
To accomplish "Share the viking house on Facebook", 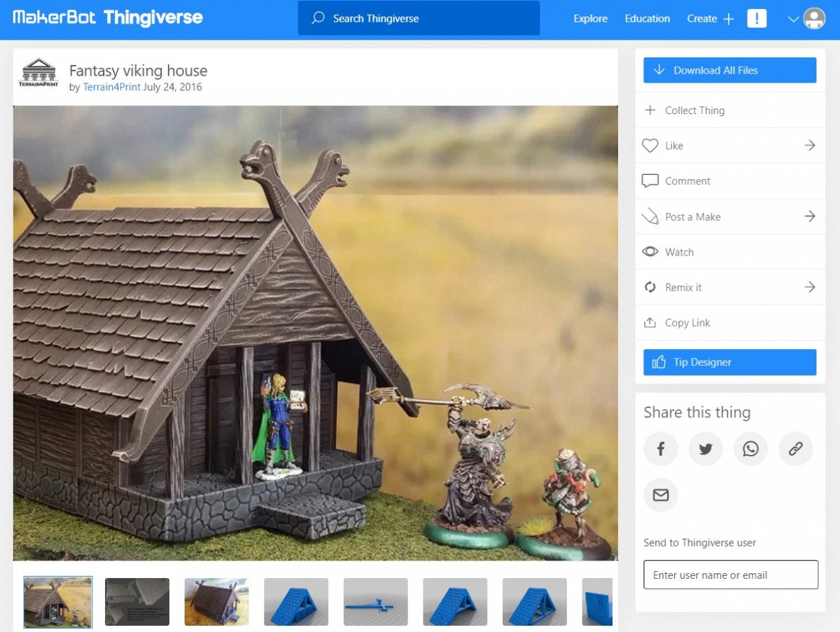I will (660, 449).
